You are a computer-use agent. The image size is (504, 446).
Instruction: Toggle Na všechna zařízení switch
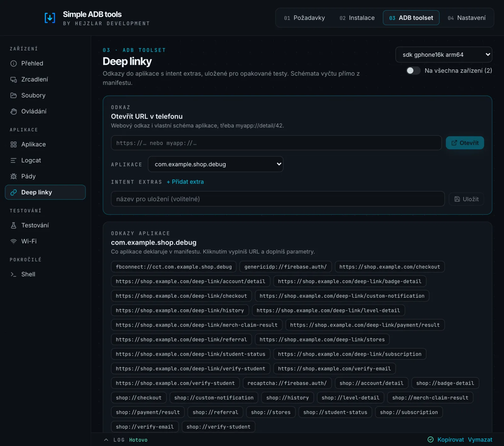click(413, 71)
